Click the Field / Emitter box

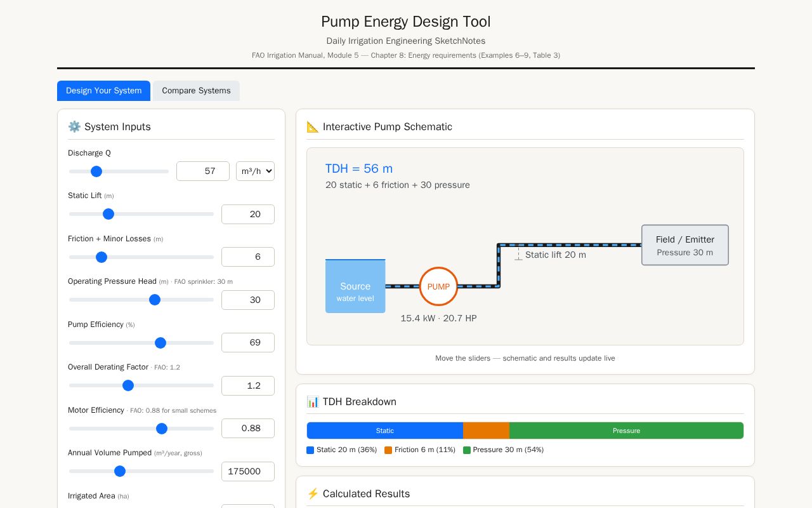coord(685,245)
